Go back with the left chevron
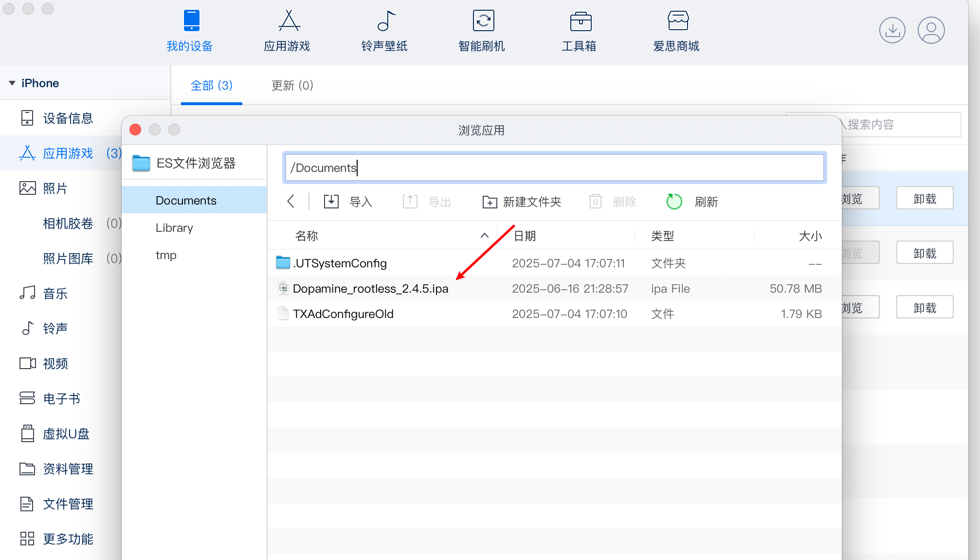The width and height of the screenshot is (980, 560). tap(291, 202)
